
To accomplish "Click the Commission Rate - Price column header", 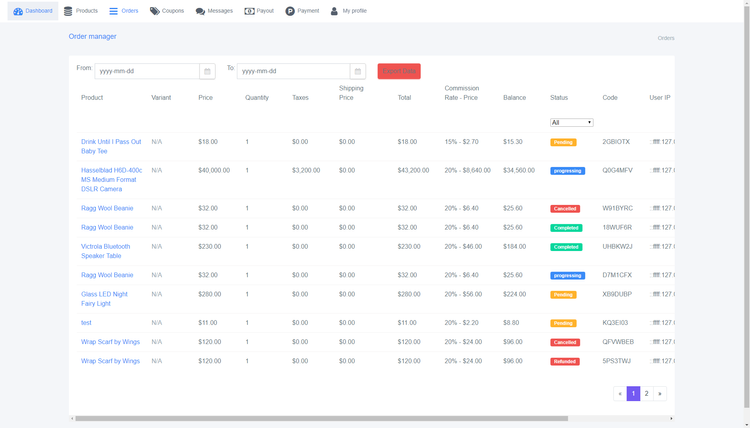I will (462, 93).
